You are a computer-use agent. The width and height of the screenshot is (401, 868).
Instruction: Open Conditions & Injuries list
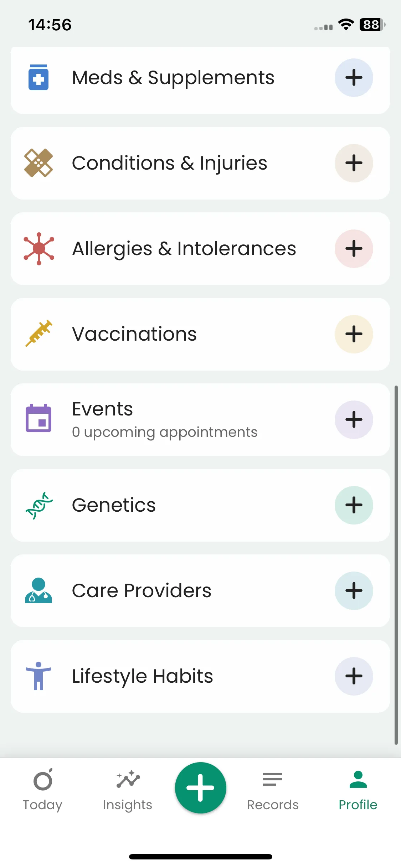(x=169, y=163)
